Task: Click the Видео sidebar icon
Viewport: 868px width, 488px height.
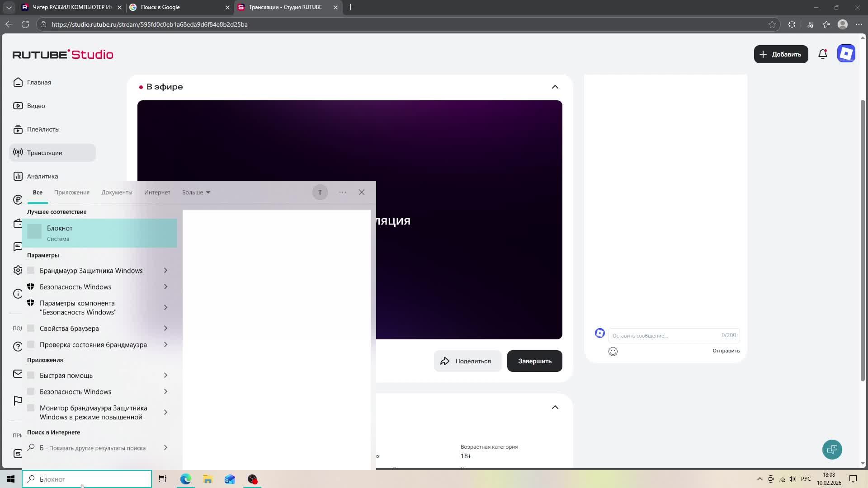Action: click(18, 106)
